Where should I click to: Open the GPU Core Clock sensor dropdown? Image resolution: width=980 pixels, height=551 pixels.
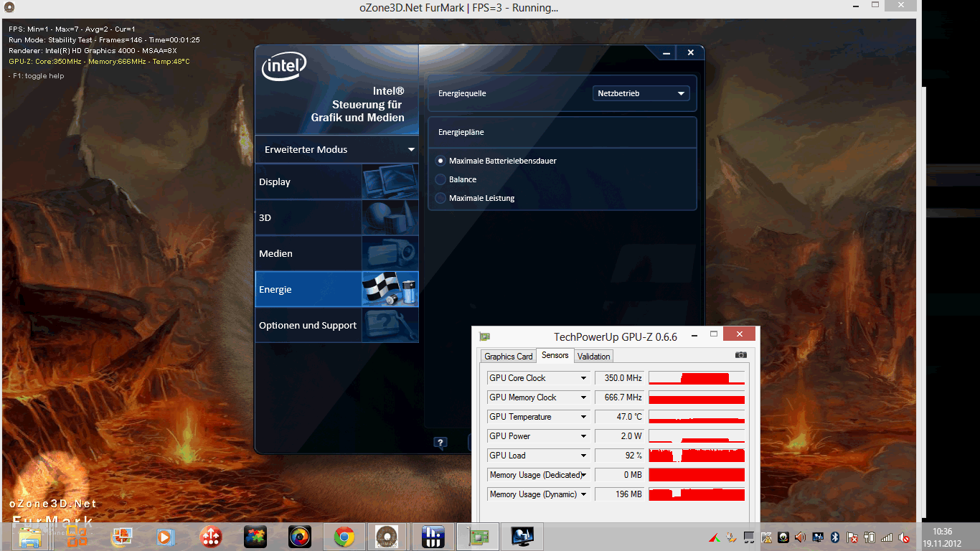(x=538, y=378)
